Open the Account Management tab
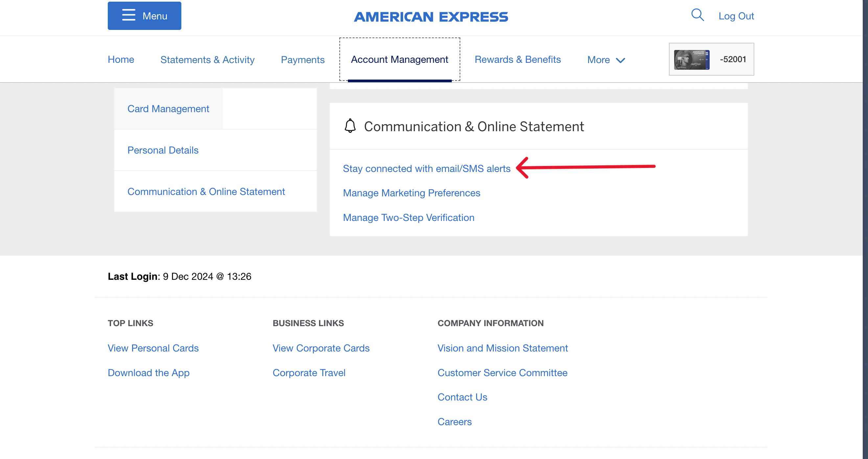Image resolution: width=868 pixels, height=459 pixels. (399, 60)
